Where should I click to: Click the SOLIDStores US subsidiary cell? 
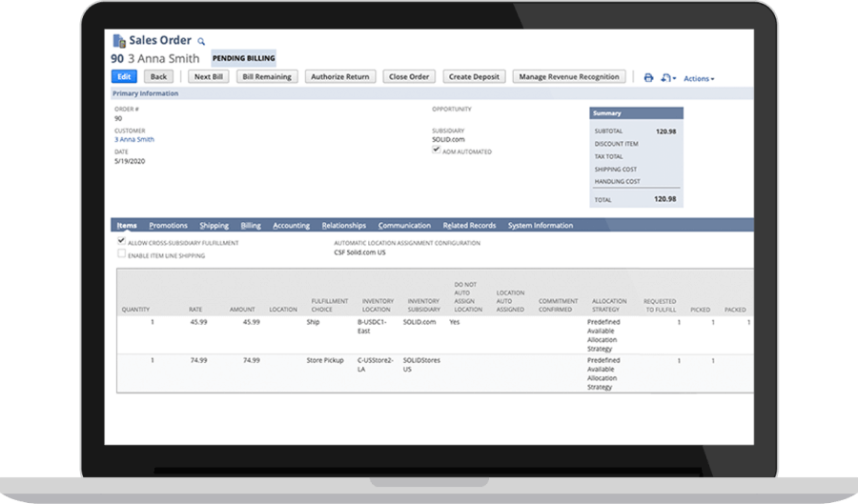(421, 365)
